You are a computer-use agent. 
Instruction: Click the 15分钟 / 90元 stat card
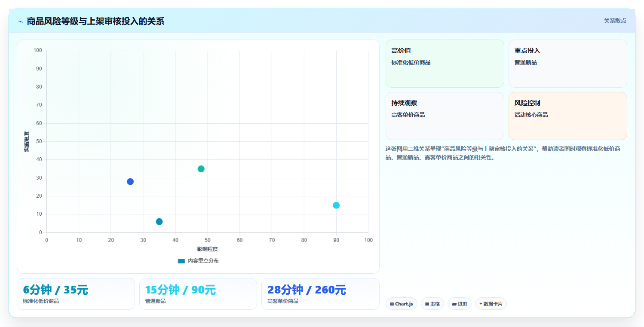click(x=198, y=294)
